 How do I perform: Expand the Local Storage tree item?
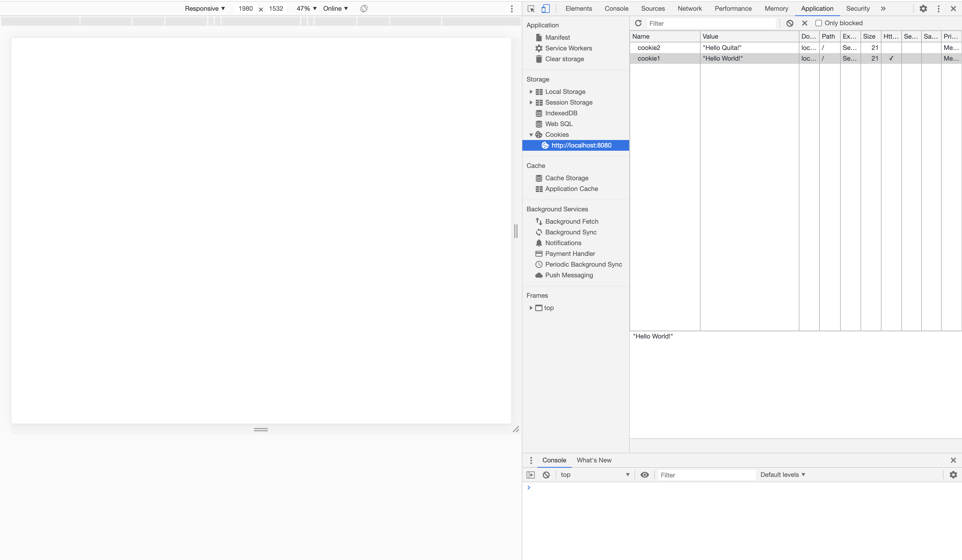[531, 91]
